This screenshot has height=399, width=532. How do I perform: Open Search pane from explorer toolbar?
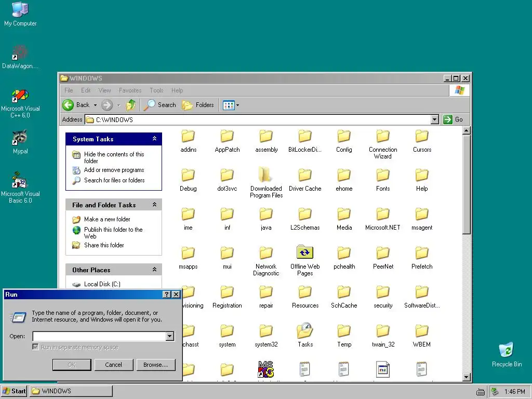pos(159,105)
